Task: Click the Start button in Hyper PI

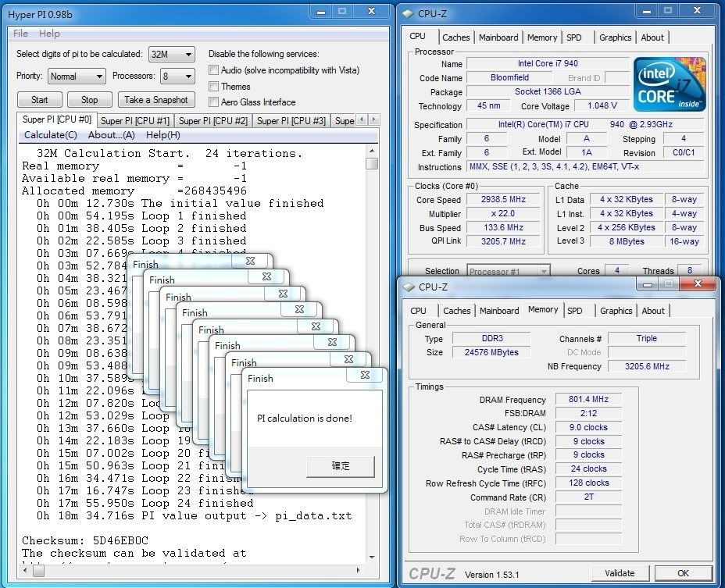Action: 39,100
